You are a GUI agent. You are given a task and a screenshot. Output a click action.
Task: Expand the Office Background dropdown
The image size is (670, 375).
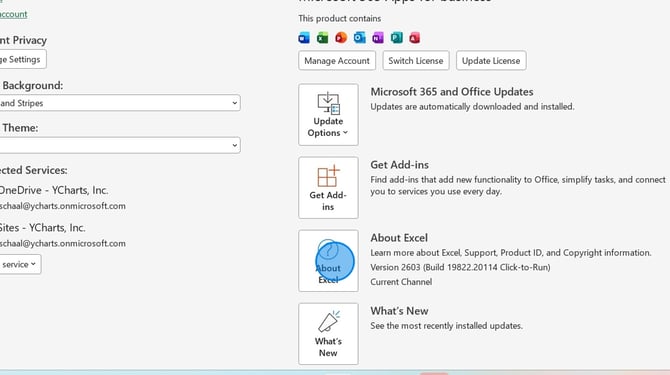point(120,103)
